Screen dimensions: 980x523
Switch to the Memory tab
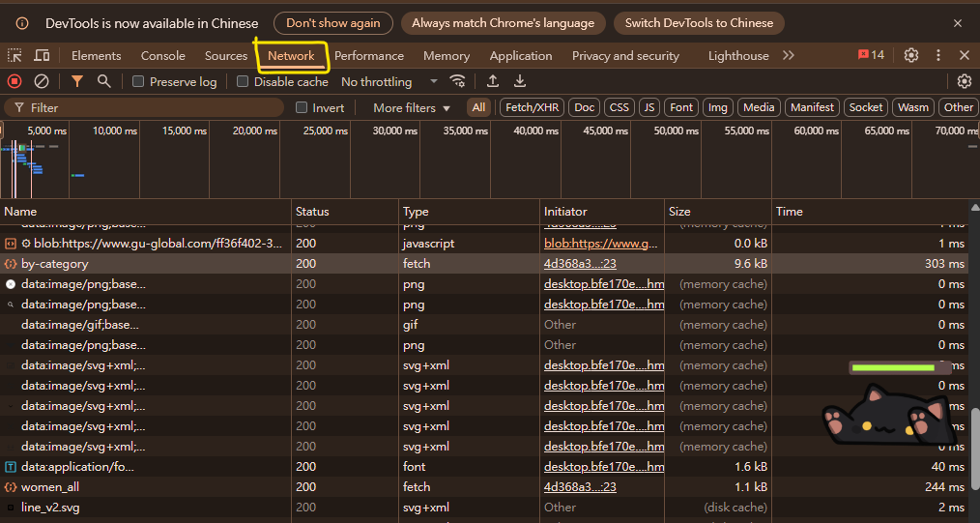pos(447,56)
